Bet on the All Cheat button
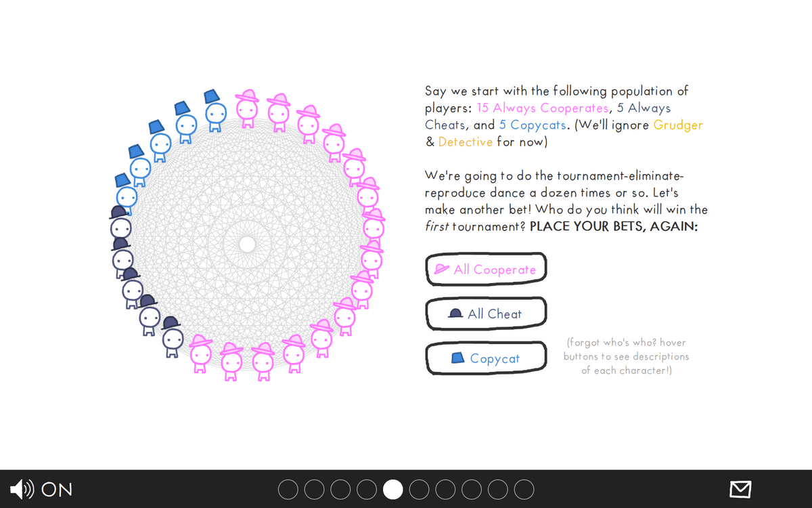 click(486, 314)
